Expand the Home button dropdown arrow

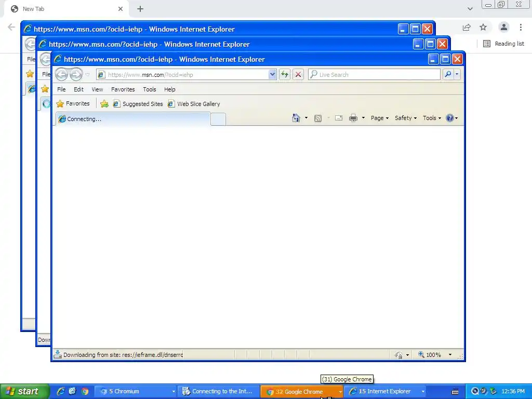[x=306, y=118]
